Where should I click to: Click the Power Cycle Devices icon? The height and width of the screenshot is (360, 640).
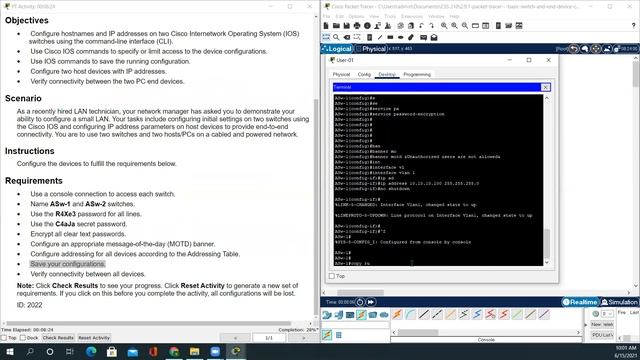[x=360, y=302]
